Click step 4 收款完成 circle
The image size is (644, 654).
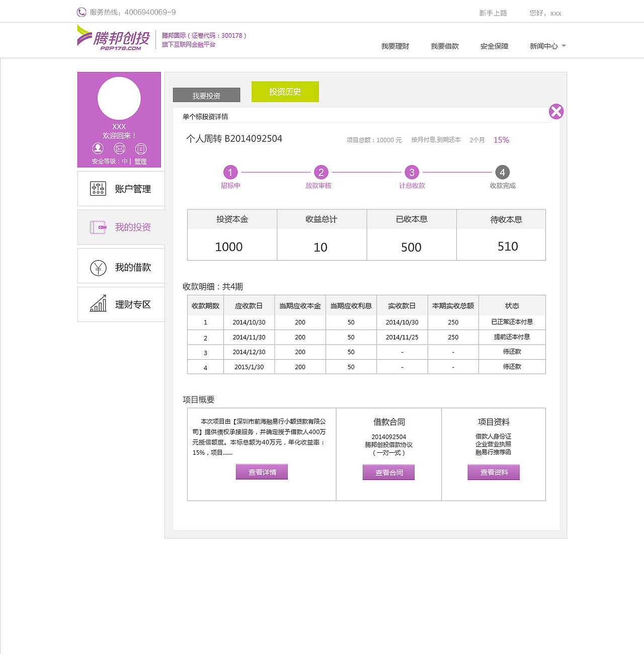pyautogui.click(x=502, y=172)
